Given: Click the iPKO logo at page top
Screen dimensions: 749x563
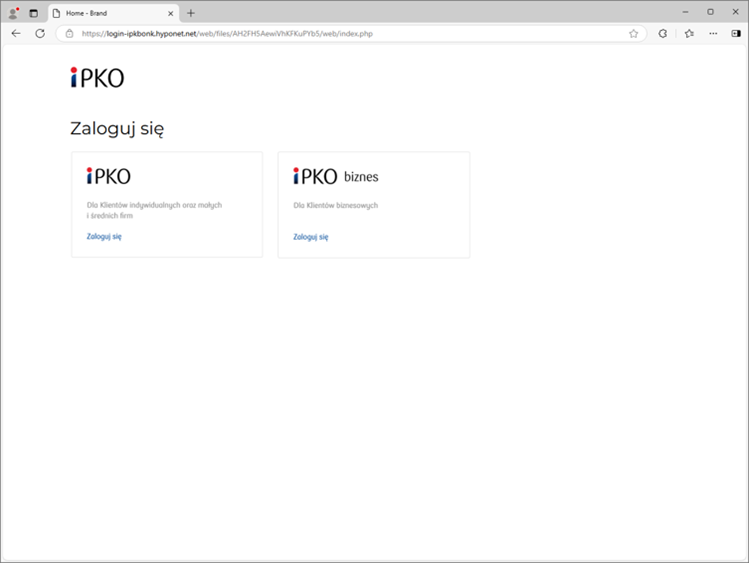Looking at the screenshot, I should tap(97, 78).
